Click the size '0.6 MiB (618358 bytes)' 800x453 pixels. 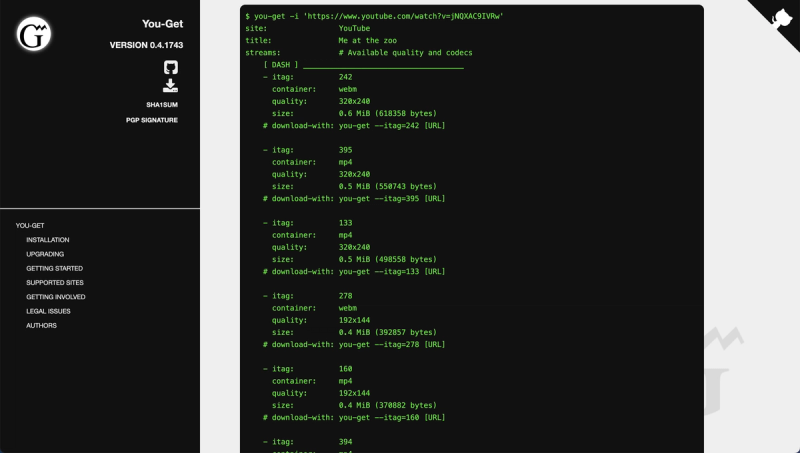[387, 113]
